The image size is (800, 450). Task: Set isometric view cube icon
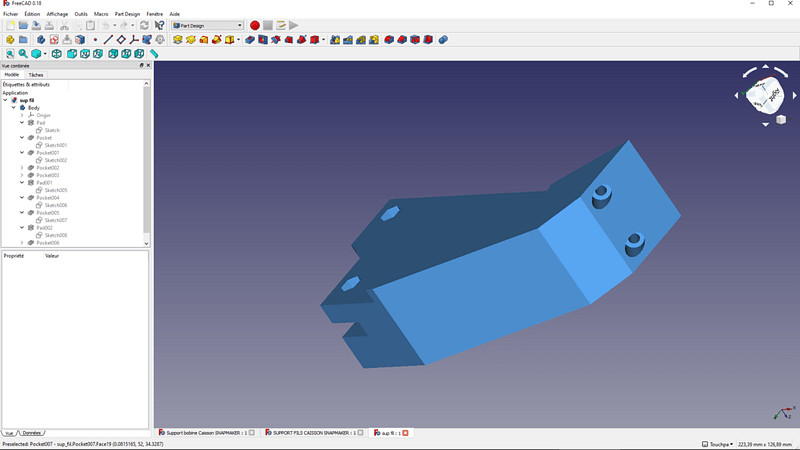pyautogui.click(x=57, y=54)
